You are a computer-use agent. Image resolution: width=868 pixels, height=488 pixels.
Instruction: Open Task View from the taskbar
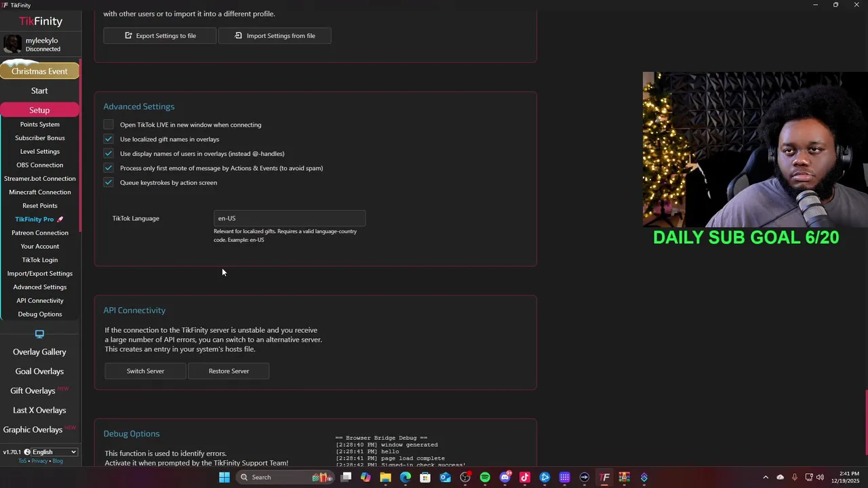coord(346,477)
